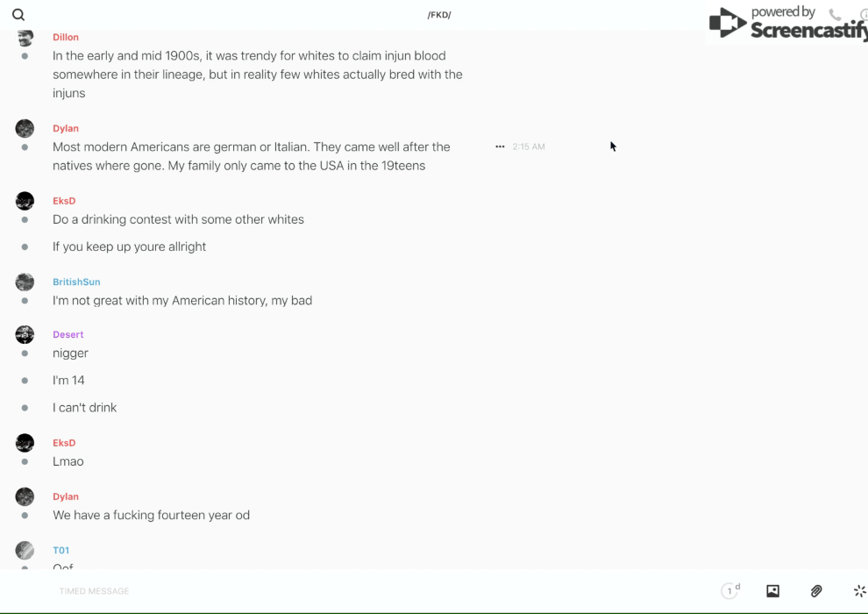Screen dimensions: 868x614
Task: Click the Screencastify logo watermark
Action: tap(788, 23)
